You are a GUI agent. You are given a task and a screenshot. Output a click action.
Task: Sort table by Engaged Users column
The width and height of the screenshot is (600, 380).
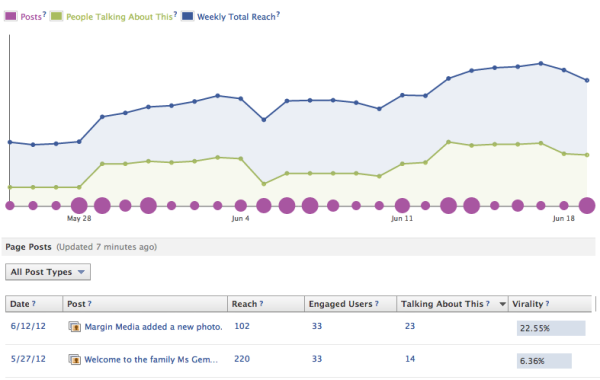pos(341,304)
